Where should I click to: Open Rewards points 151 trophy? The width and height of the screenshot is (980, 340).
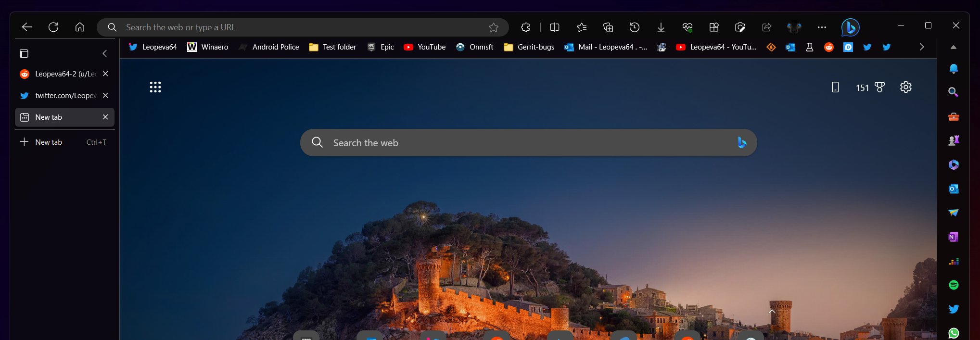870,88
